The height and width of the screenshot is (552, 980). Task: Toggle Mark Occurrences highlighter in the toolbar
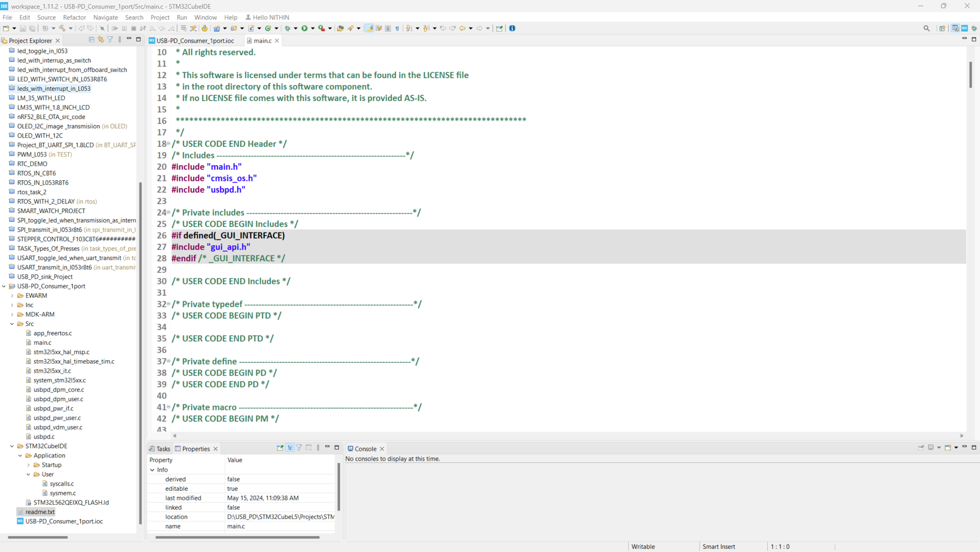369,28
